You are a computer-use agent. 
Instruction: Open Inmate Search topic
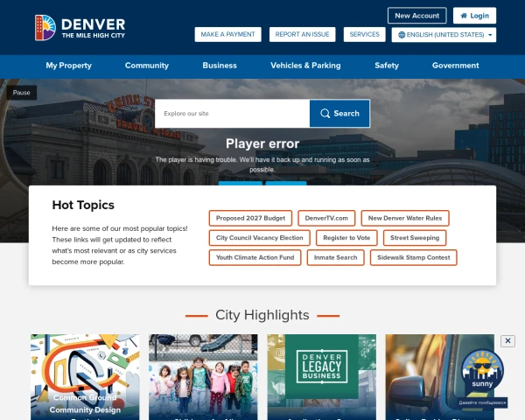point(335,257)
